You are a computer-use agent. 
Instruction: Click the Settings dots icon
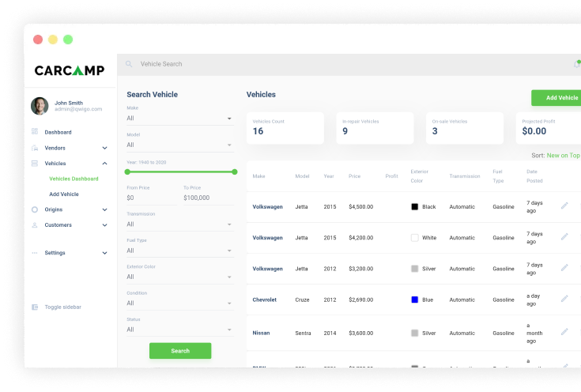coord(35,253)
